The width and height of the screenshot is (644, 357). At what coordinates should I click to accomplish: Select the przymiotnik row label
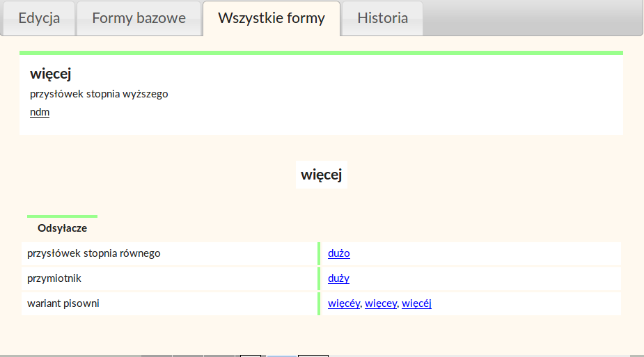pos(54,278)
